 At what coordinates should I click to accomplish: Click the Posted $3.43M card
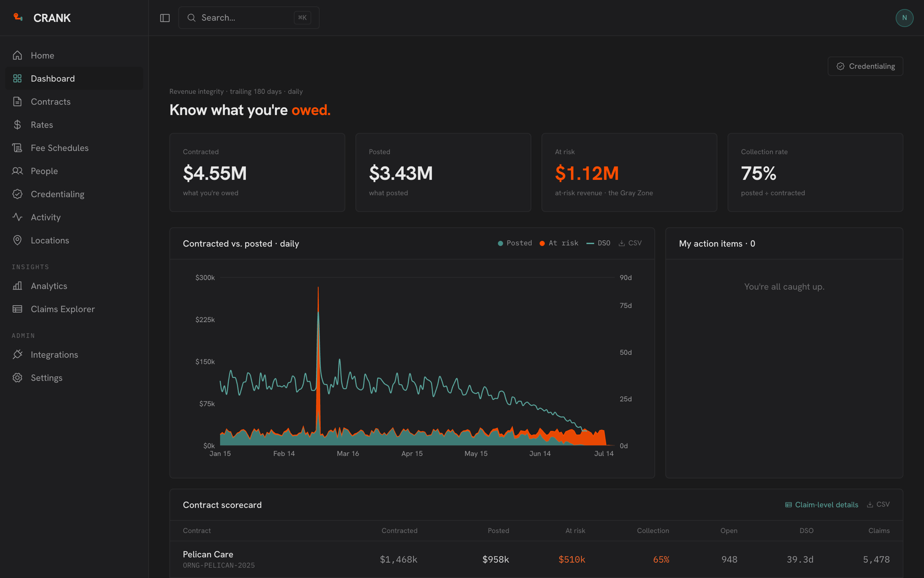443,172
